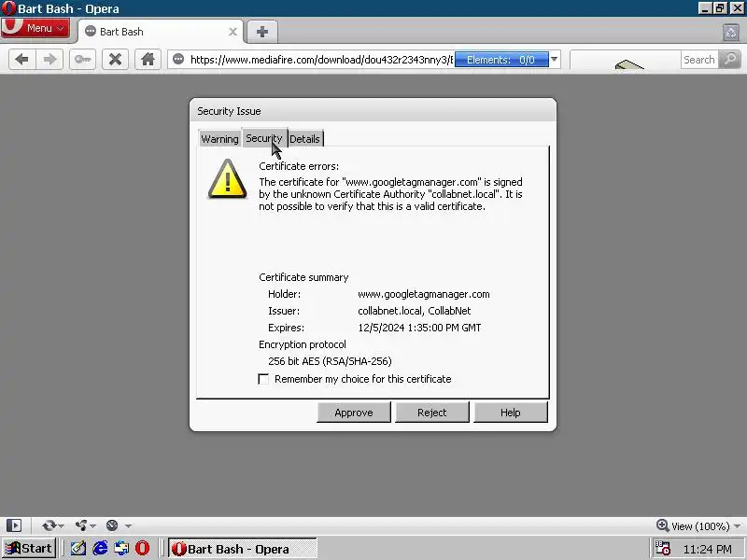Click the password wand key icon
The image size is (747, 560).
pyautogui.click(x=82, y=60)
